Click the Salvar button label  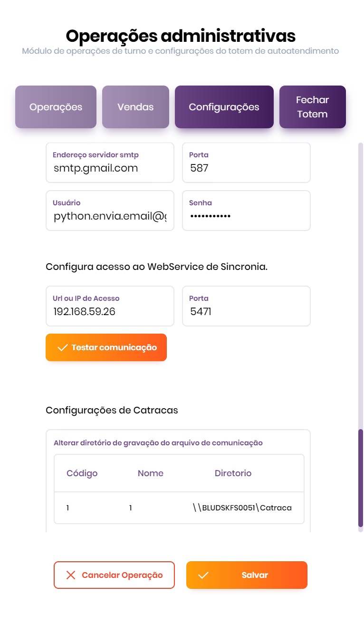pyautogui.click(x=255, y=575)
